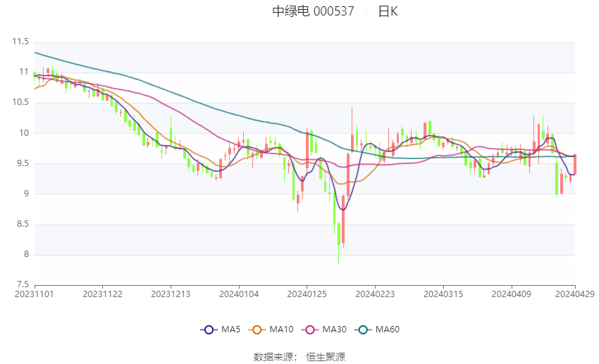Click the 7.5 price axis label

[x=23, y=285]
